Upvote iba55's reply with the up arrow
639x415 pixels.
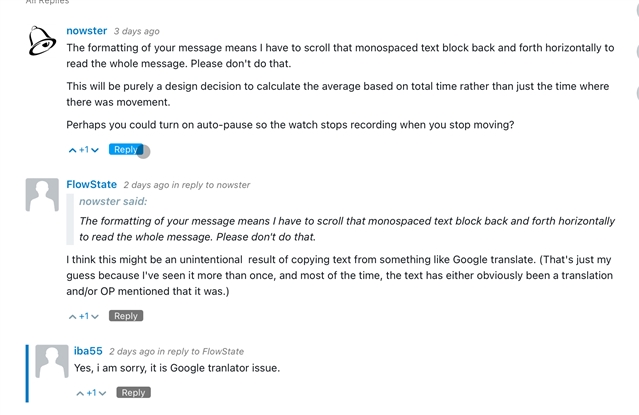pos(81,393)
